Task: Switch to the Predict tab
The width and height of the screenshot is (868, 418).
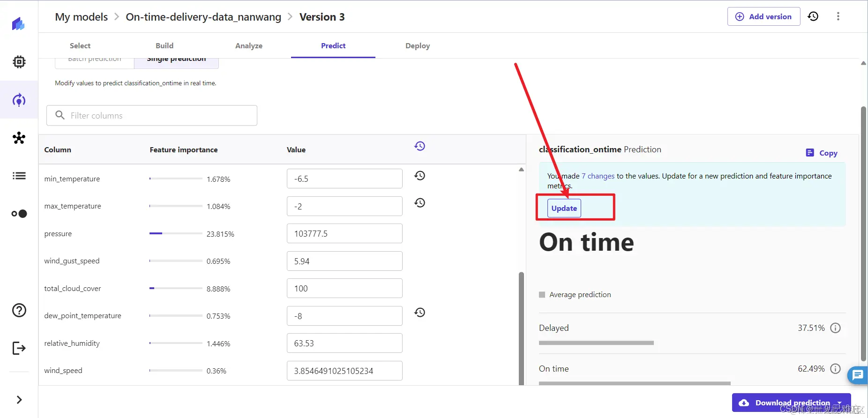Action: pyautogui.click(x=333, y=45)
